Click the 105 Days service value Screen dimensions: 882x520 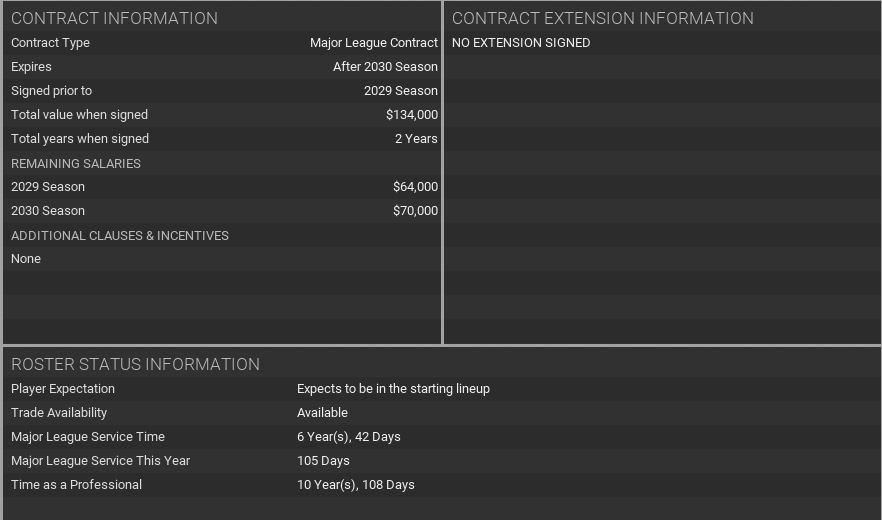click(324, 461)
